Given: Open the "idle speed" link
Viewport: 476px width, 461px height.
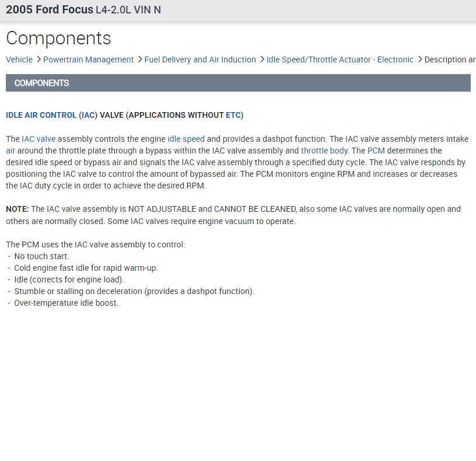Looking at the screenshot, I should coord(186,139).
